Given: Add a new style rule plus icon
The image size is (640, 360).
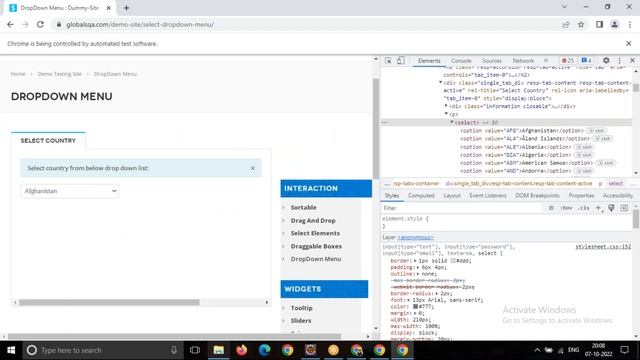Looking at the screenshot, I should 598,208.
